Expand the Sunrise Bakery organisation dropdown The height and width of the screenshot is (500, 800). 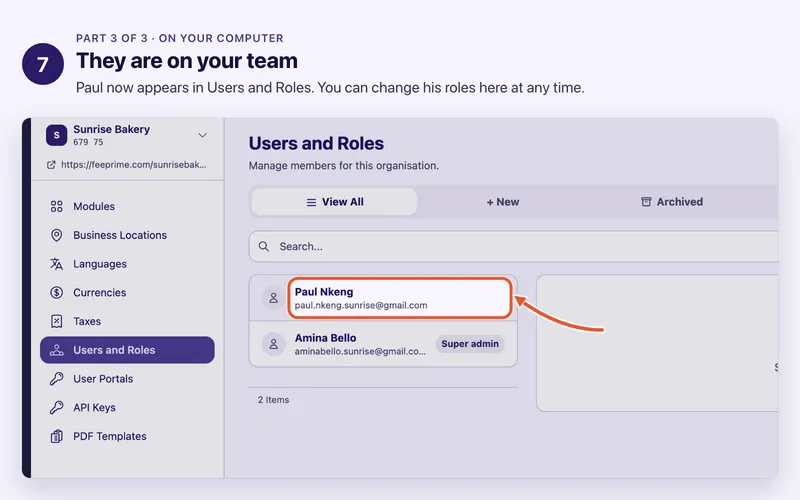click(x=203, y=135)
